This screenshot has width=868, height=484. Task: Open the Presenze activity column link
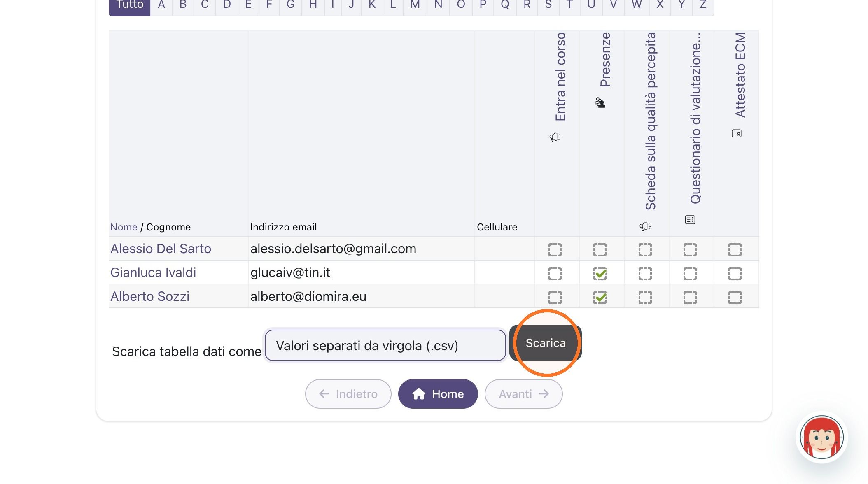605,60
